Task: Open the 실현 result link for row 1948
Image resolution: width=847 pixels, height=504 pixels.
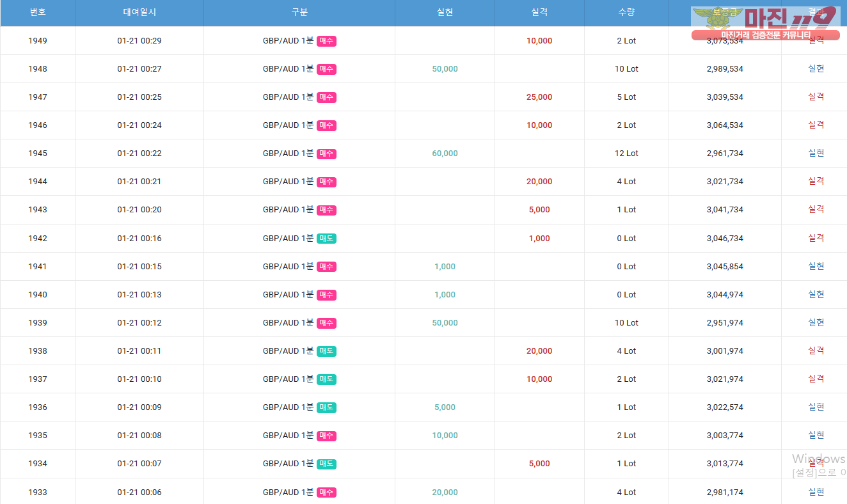Action: 816,68
